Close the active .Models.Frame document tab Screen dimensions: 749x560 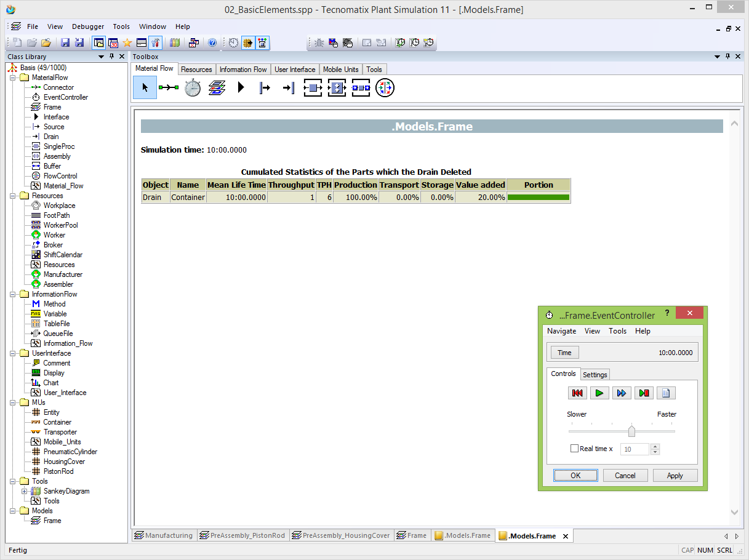point(566,536)
